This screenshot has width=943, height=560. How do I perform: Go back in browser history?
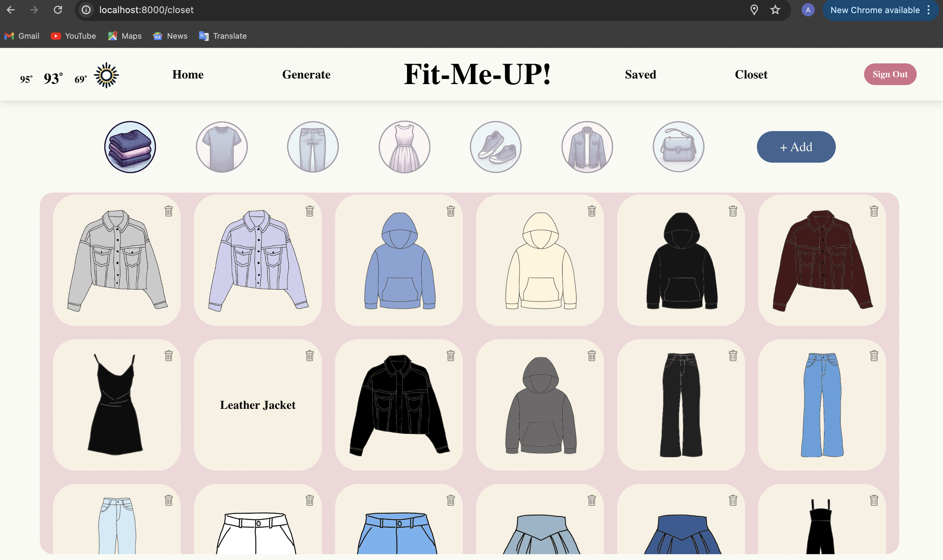tap(11, 10)
